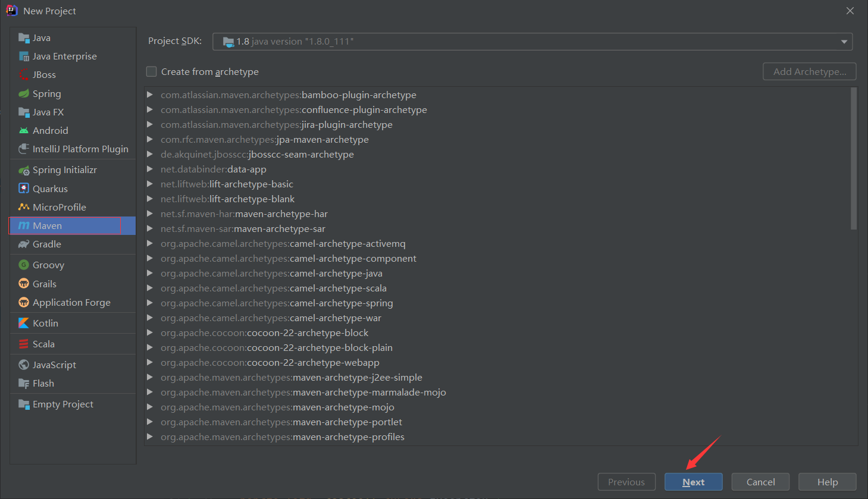Click the Next button
Image resolution: width=868 pixels, height=499 pixels.
tap(694, 482)
